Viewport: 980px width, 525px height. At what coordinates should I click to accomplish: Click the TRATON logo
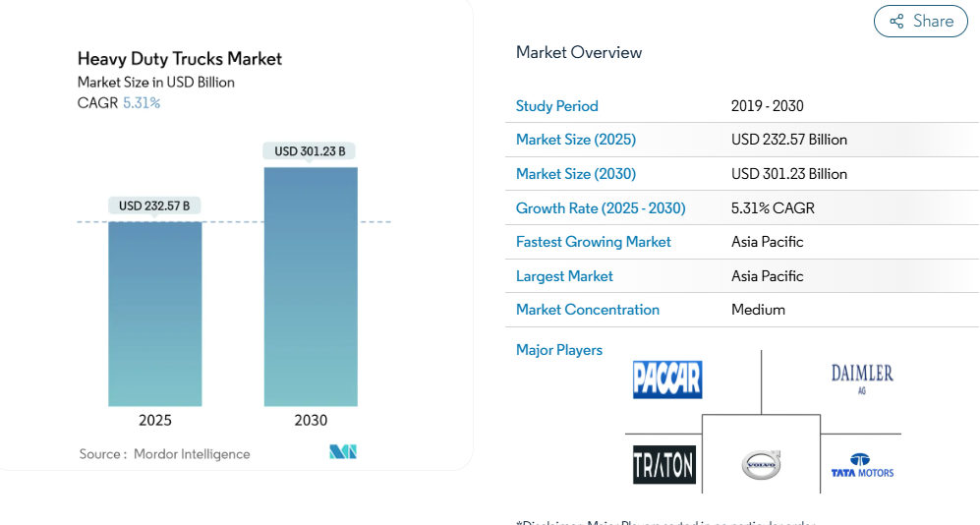coord(664,465)
